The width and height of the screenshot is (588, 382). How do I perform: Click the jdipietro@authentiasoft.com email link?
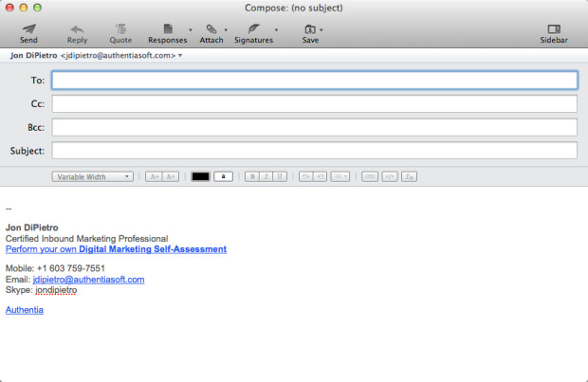tap(88, 280)
